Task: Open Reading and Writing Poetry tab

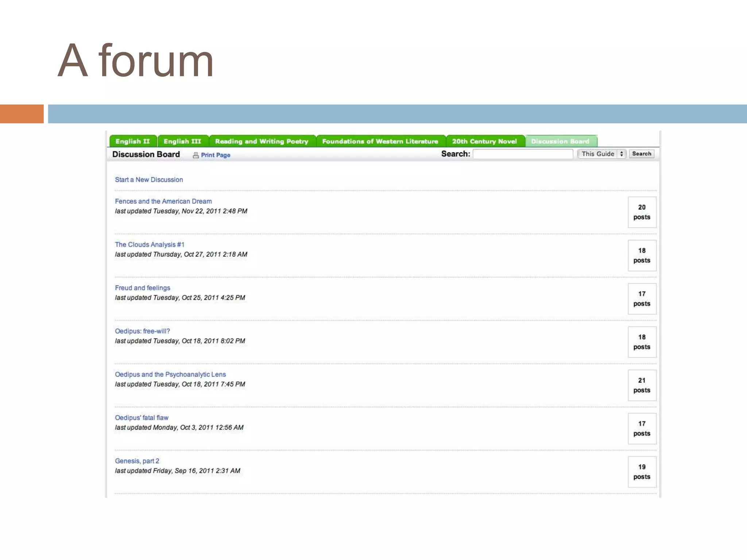Action: tap(262, 141)
